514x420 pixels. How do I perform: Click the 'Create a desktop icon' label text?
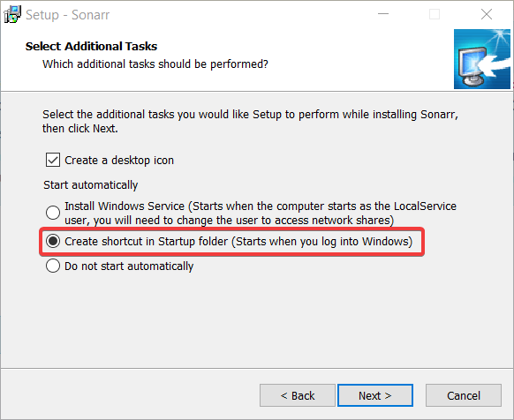(119, 161)
